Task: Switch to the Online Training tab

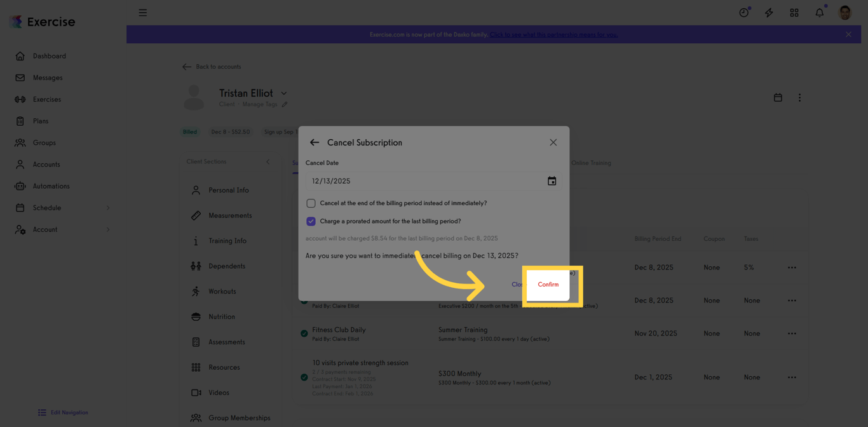Action: click(591, 163)
